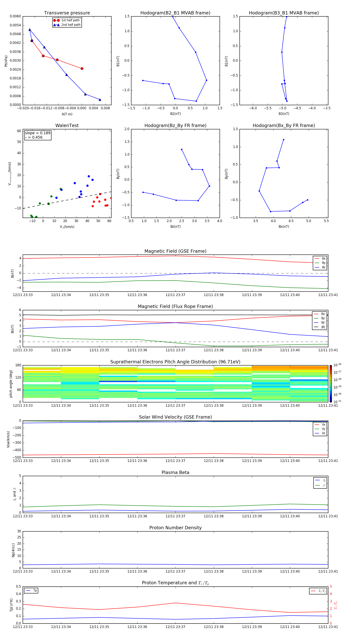Viewport: 351px width, 644px height.
Task: Click the pitch angle color scale bar
Action: tap(331, 384)
